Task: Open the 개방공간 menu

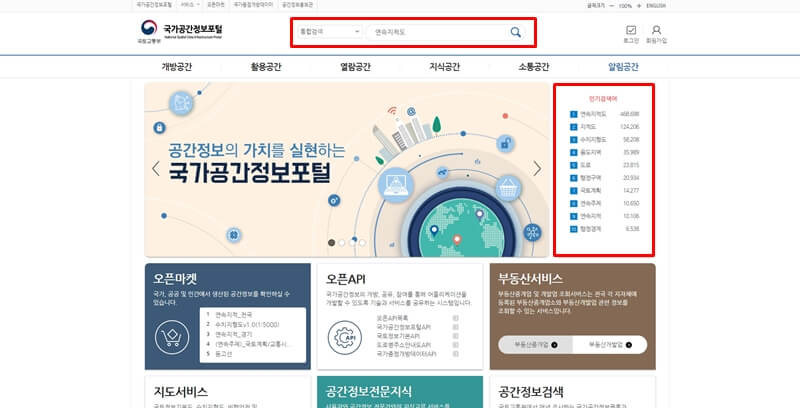Action: [177, 67]
